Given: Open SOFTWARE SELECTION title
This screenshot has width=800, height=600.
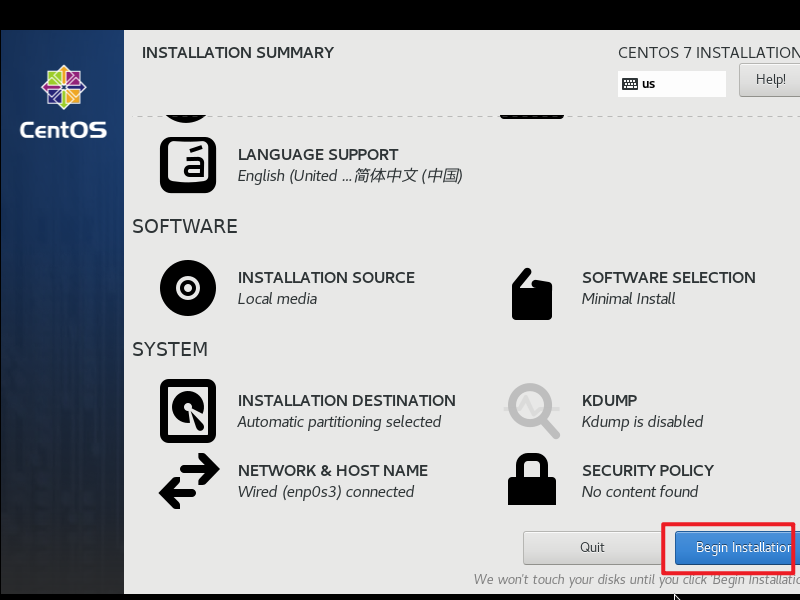Looking at the screenshot, I should 668,278.
